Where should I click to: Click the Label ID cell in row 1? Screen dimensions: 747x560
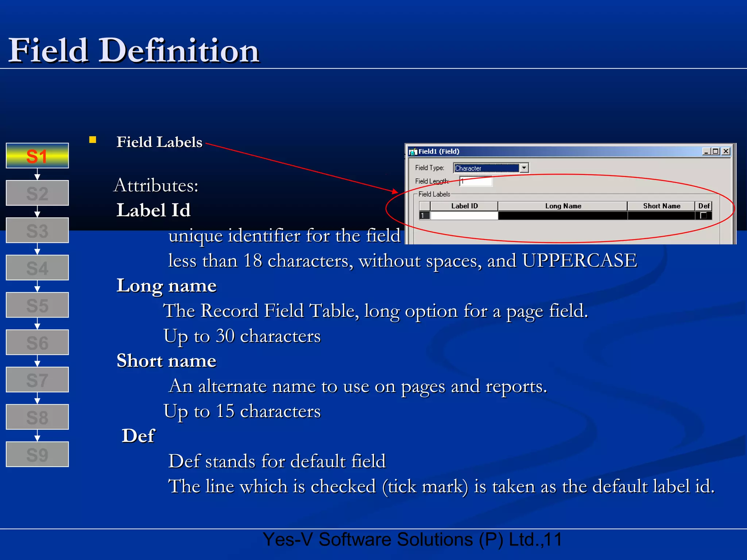pos(464,215)
